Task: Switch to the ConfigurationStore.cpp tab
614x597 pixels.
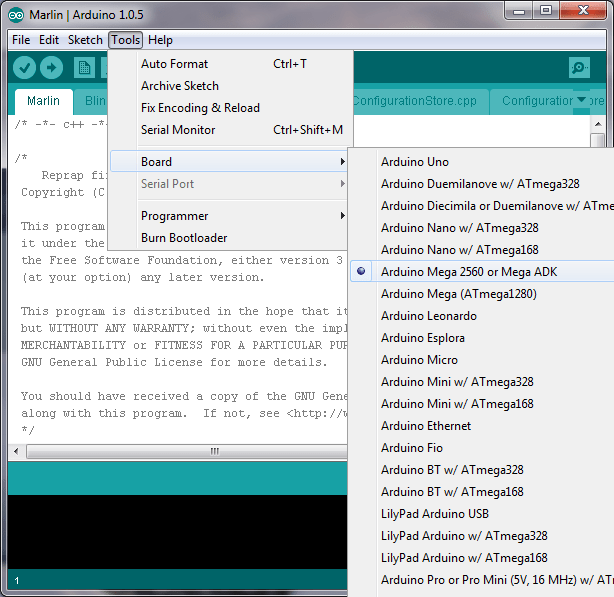Action: click(x=420, y=101)
